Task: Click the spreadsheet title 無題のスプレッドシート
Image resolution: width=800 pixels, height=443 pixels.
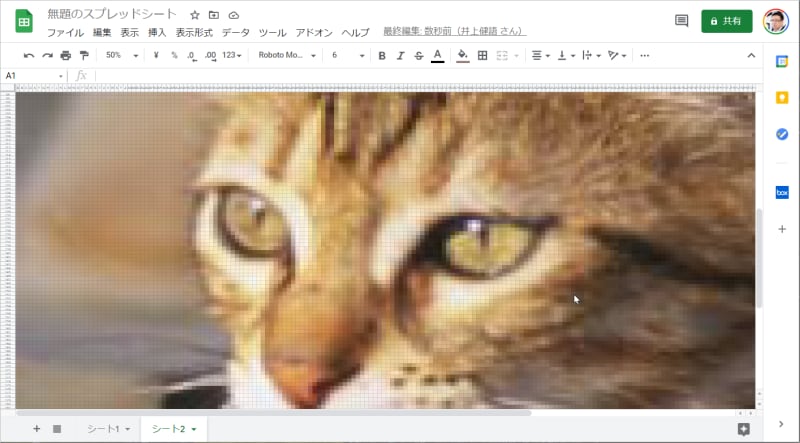Action: (112, 14)
